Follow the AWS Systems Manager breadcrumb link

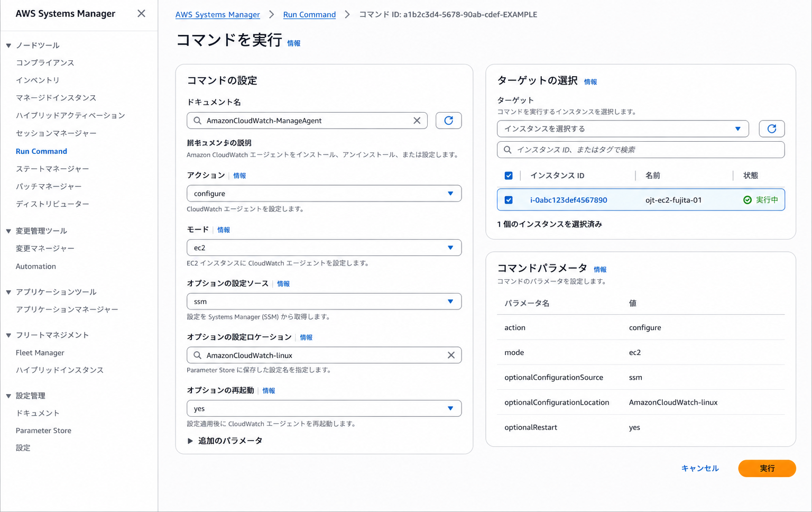click(x=218, y=15)
